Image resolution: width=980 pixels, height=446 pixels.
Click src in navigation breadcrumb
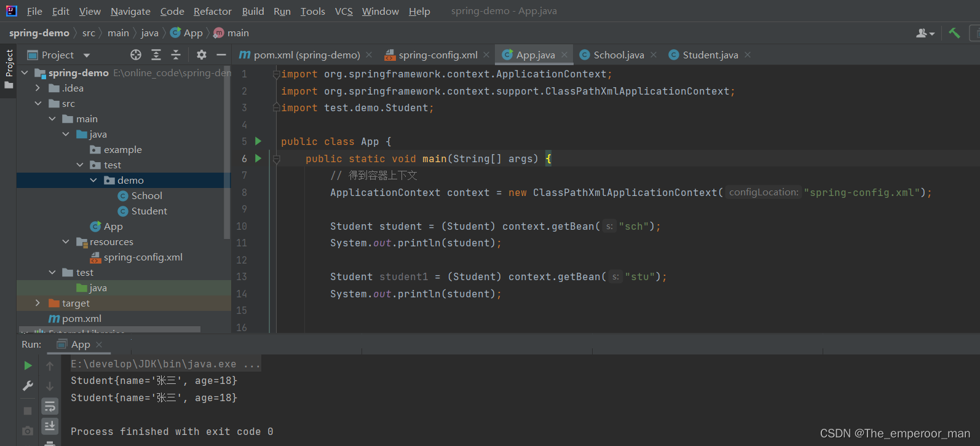89,33
